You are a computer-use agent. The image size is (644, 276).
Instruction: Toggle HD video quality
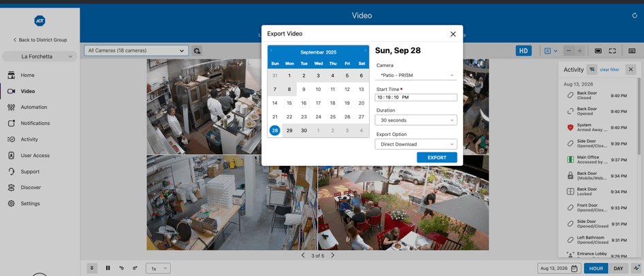524,50
